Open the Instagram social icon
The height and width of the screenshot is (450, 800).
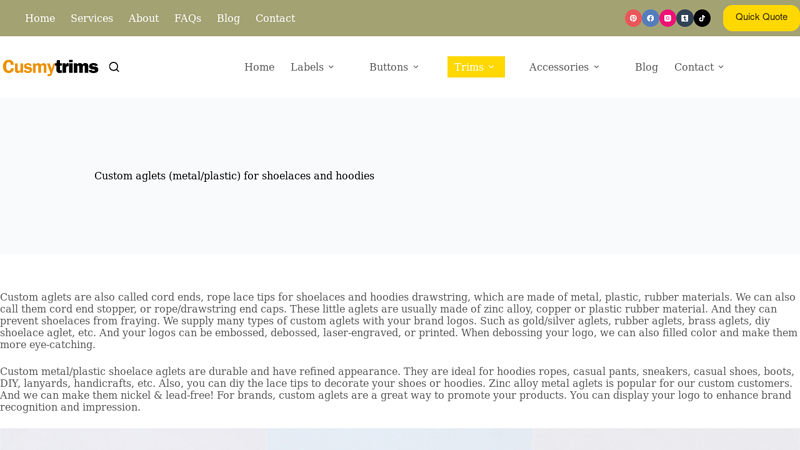click(x=667, y=18)
